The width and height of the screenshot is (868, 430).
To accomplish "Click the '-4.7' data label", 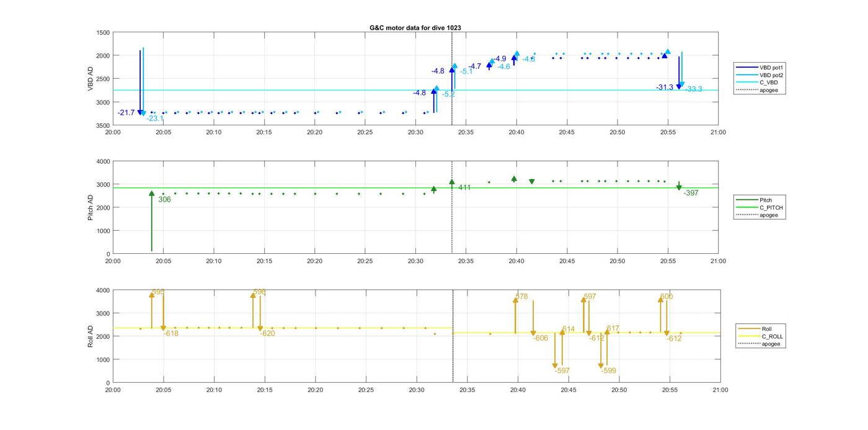I will (475, 66).
